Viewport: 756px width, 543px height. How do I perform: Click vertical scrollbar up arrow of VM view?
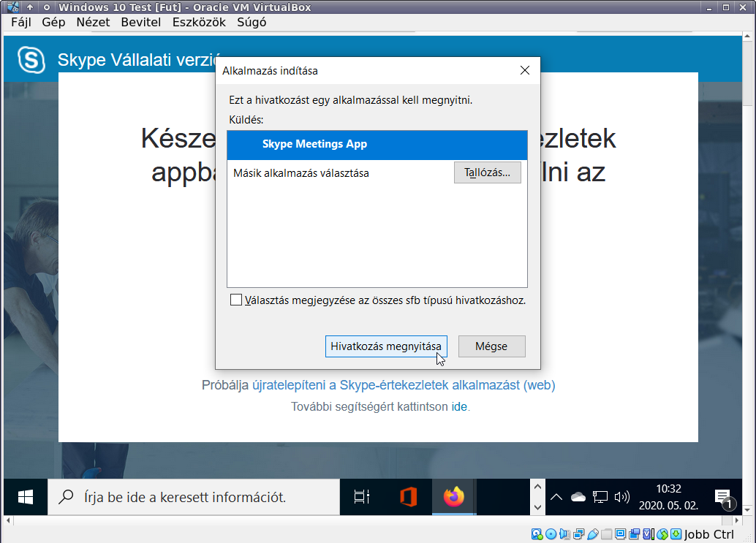coord(747,36)
